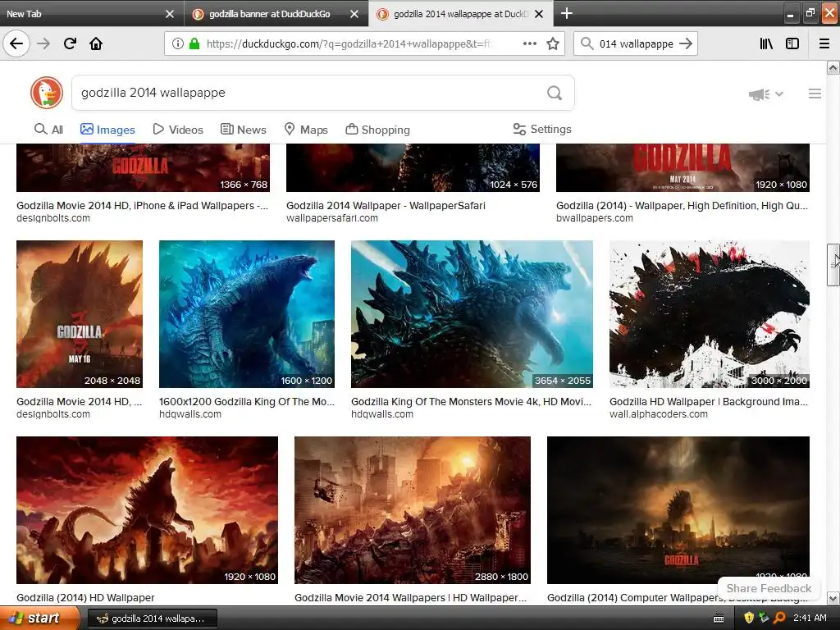Open the 2880 × 1800 destroyed city thumbnail
Image resolution: width=840 pixels, height=630 pixels.
pyautogui.click(x=413, y=510)
